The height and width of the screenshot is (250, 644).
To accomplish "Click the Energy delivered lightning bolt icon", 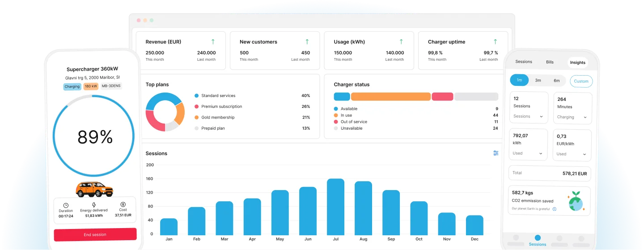I will [93, 204].
